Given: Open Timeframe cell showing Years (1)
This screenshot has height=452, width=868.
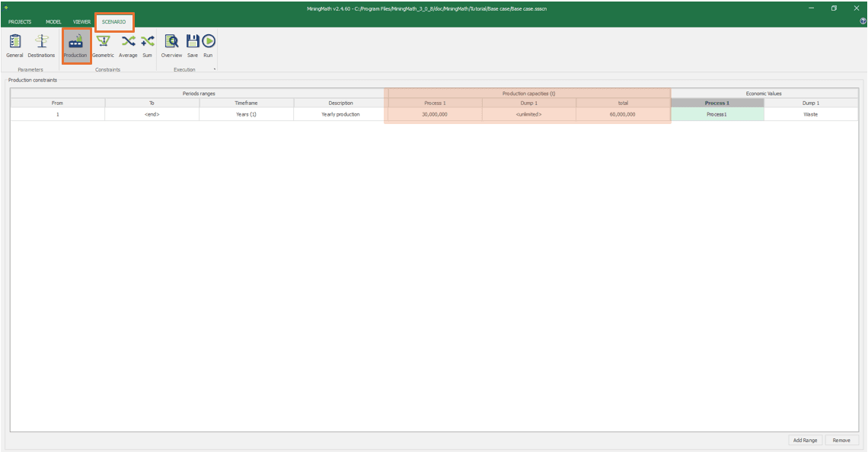Looking at the screenshot, I should (x=246, y=114).
